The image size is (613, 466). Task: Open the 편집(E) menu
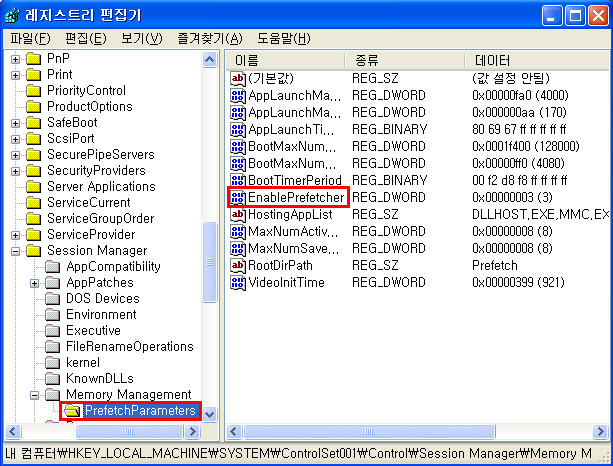[86, 39]
